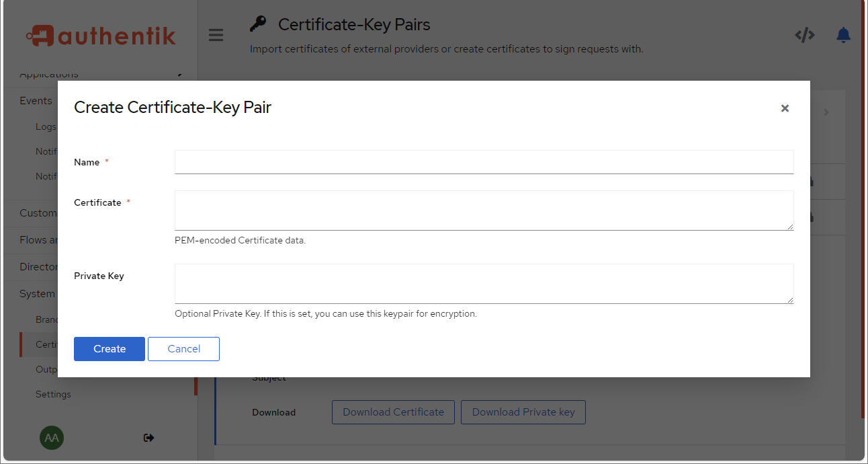Click the dialog title Create Certificate-Key Pair
This screenshot has width=868, height=464.
coord(173,107)
